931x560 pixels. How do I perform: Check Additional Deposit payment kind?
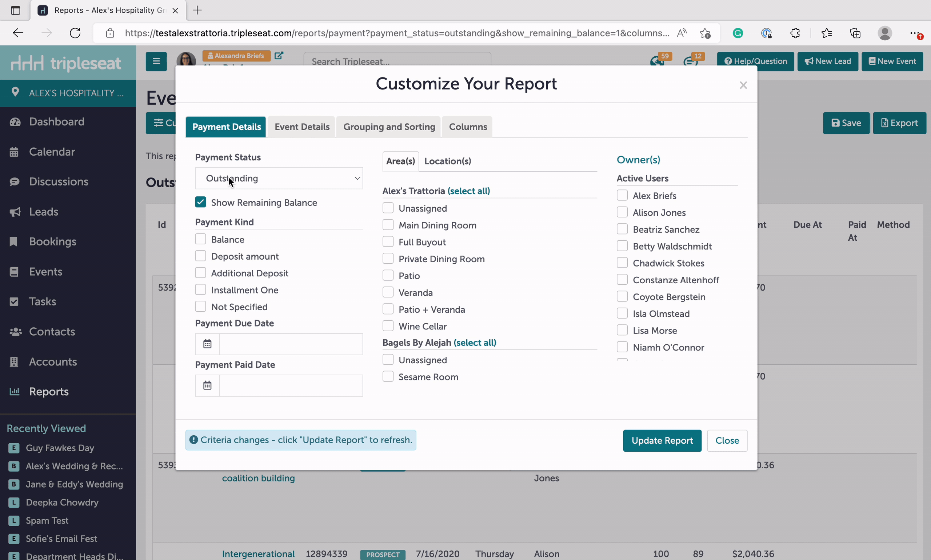[200, 273]
